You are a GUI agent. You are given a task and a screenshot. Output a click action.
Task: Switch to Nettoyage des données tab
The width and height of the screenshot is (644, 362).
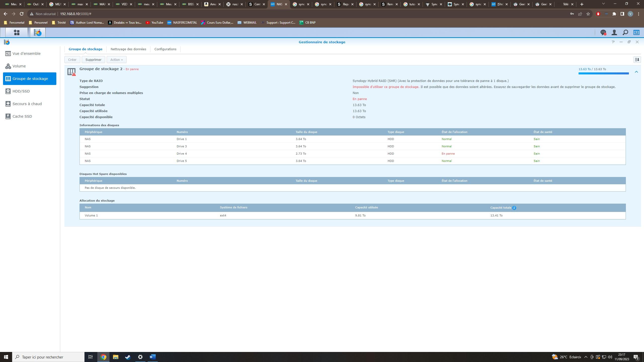tap(128, 49)
